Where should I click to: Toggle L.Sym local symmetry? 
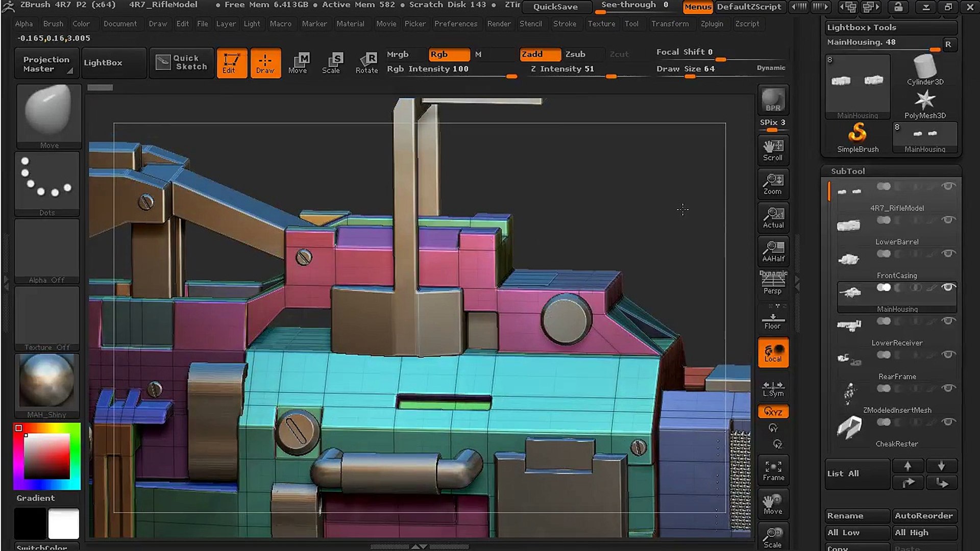[x=773, y=388]
